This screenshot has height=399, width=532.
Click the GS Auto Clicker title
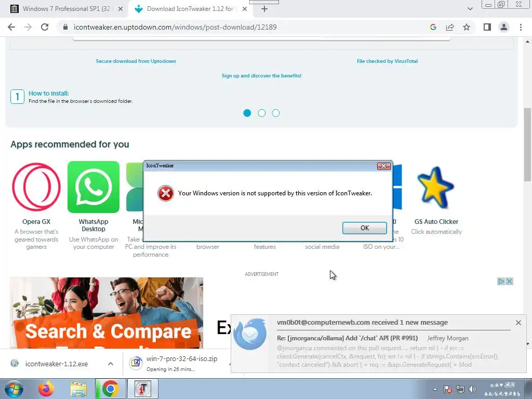[436, 221]
